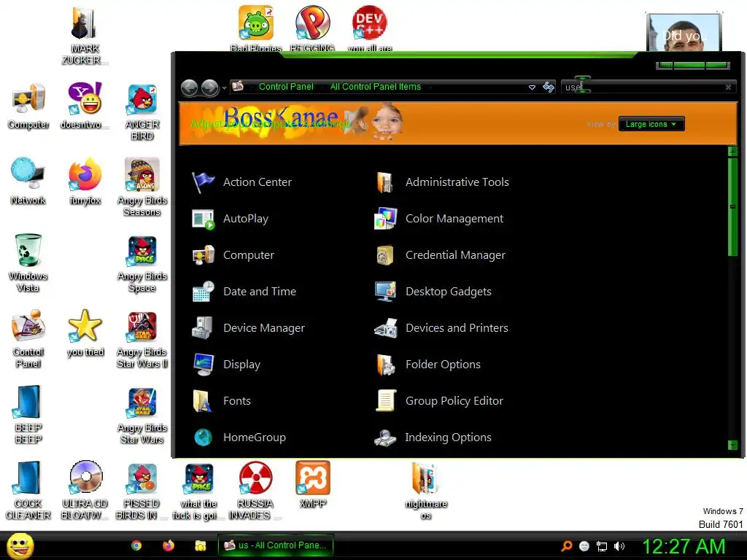Select the Network desktop icon
The height and width of the screenshot is (560, 747).
(x=28, y=182)
